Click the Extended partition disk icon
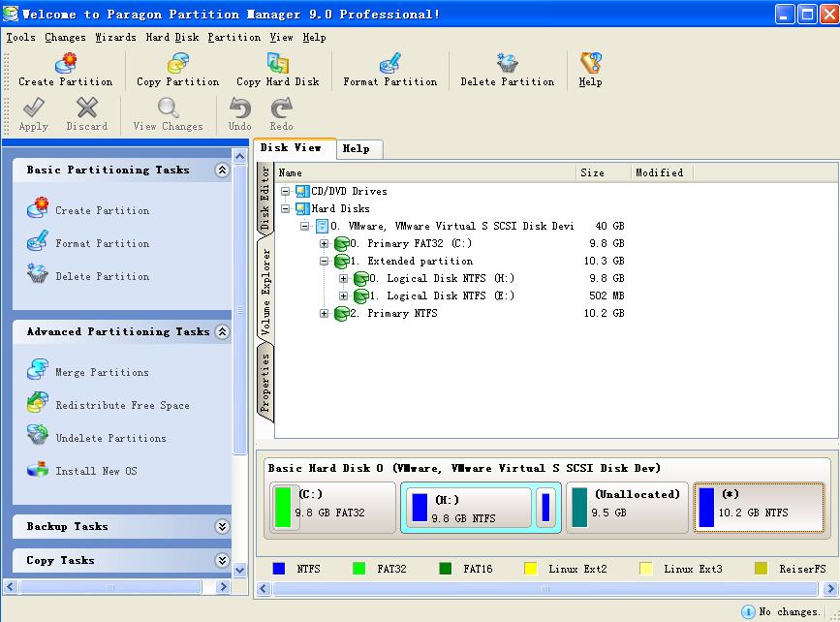 341,261
